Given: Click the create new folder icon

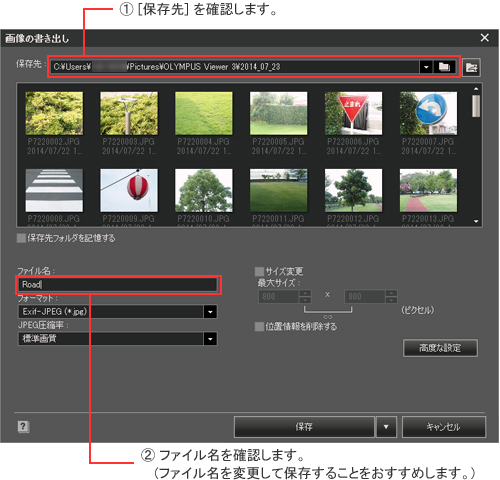Looking at the screenshot, I should [471, 68].
